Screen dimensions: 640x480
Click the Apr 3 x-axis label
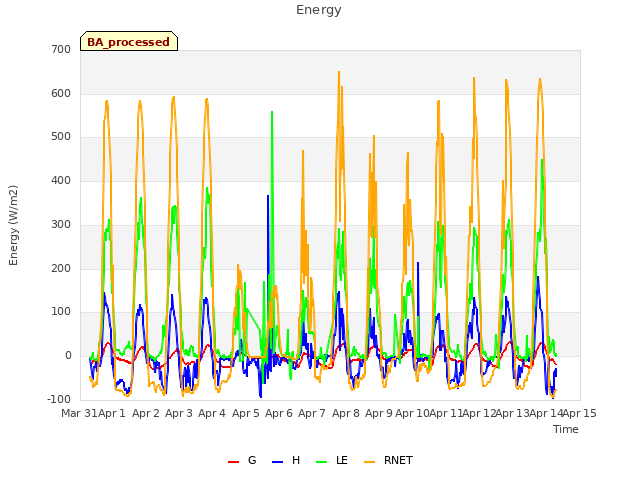point(179,413)
